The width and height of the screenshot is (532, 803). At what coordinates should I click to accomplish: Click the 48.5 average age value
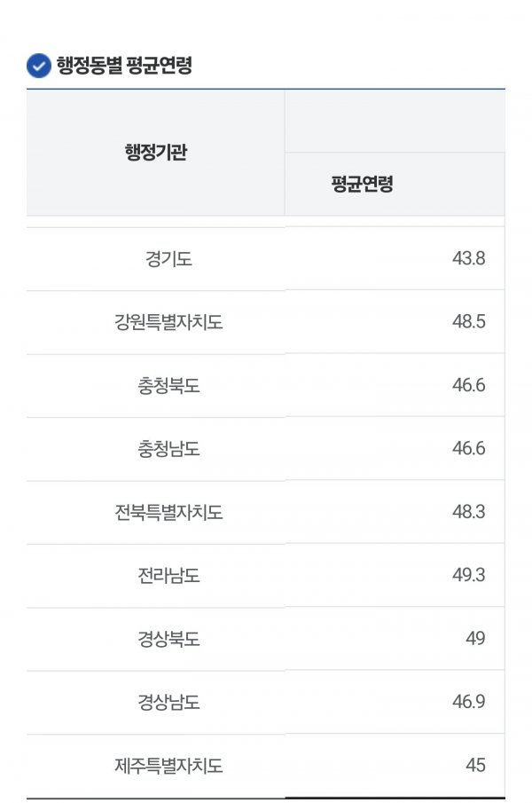coord(468,321)
